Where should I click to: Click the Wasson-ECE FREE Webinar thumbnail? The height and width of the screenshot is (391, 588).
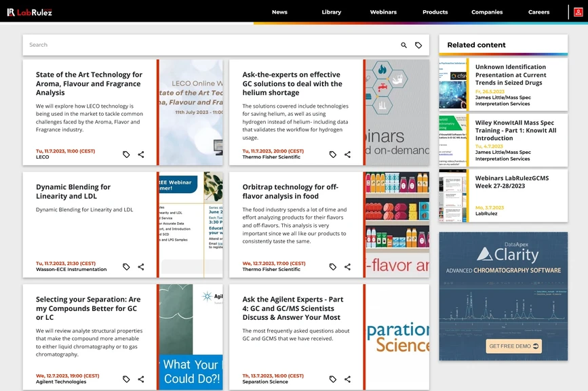click(x=191, y=225)
